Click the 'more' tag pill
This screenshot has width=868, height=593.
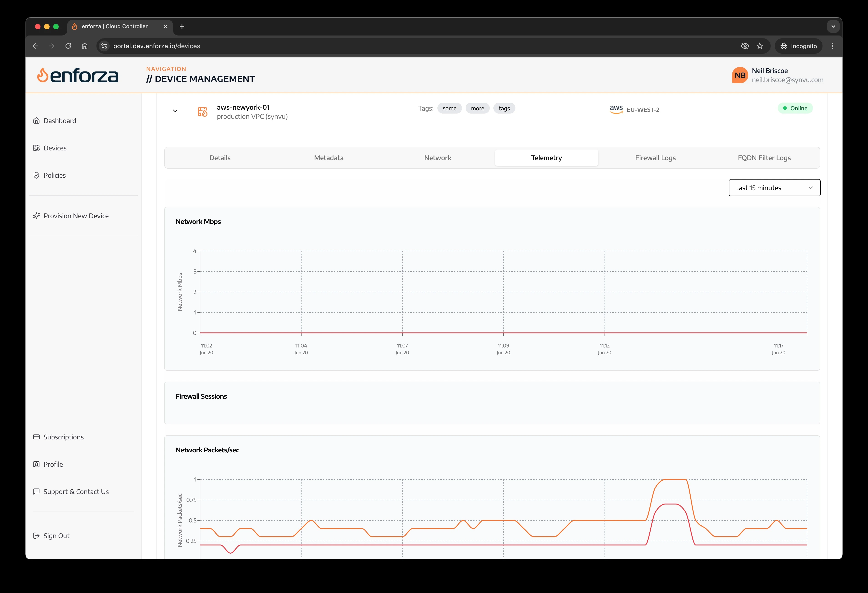(x=477, y=108)
